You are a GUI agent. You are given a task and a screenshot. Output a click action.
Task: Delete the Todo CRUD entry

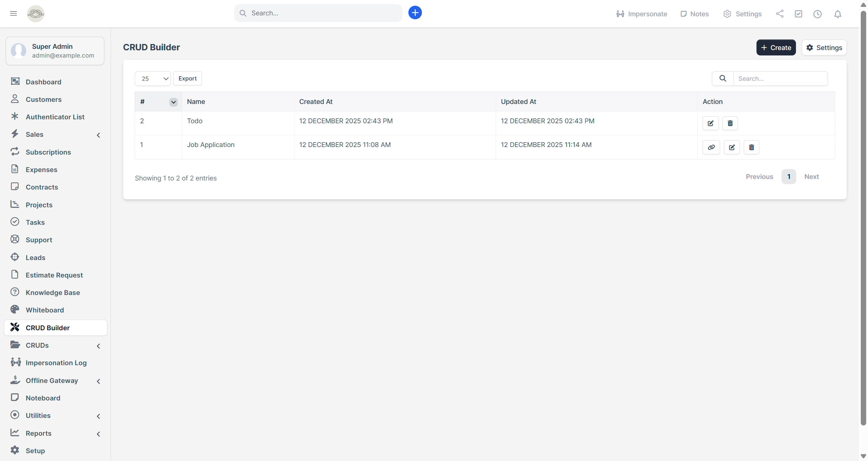(x=730, y=123)
